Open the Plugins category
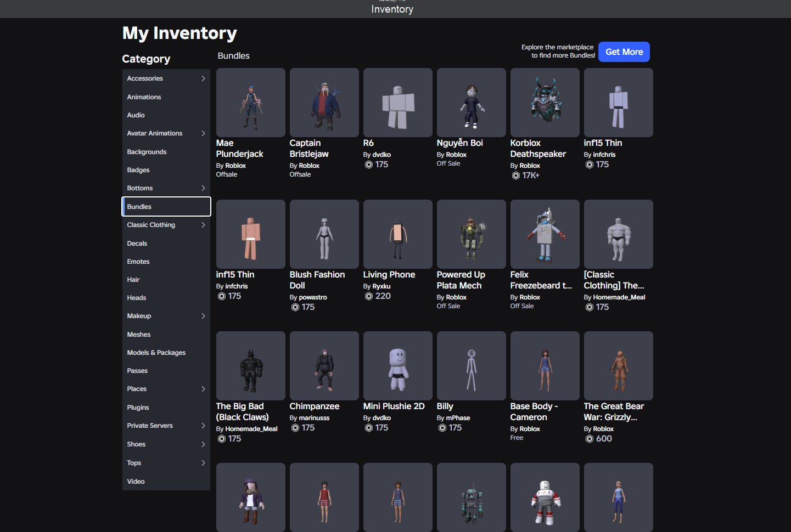The height and width of the screenshot is (532, 791). 166,408
